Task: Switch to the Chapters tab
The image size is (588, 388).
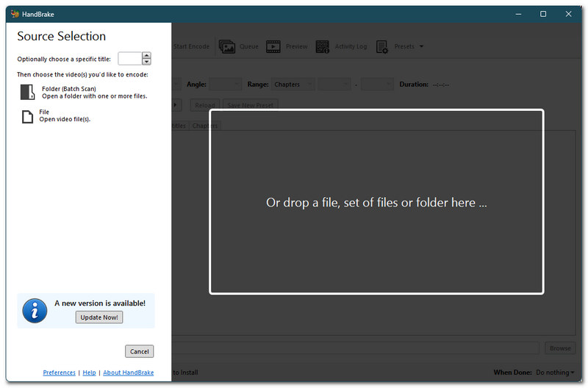Action: click(205, 126)
